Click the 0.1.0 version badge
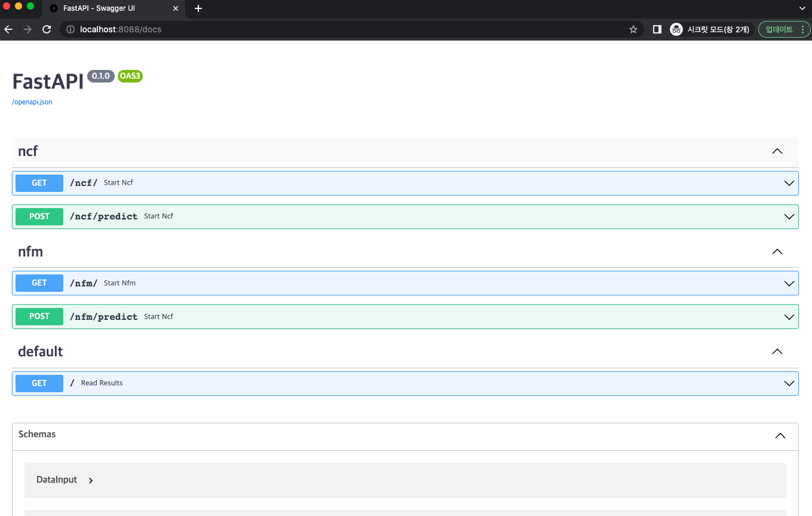 pyautogui.click(x=101, y=76)
